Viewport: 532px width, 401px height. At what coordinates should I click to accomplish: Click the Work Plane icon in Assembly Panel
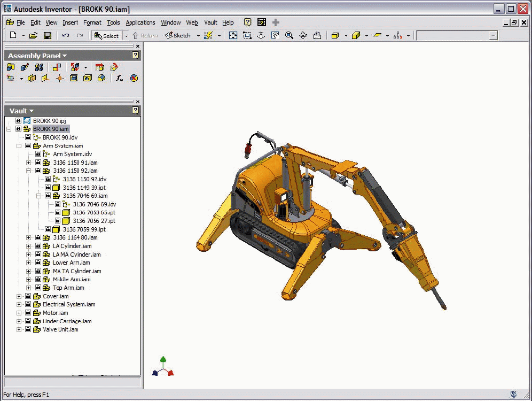pyautogui.click(x=32, y=79)
